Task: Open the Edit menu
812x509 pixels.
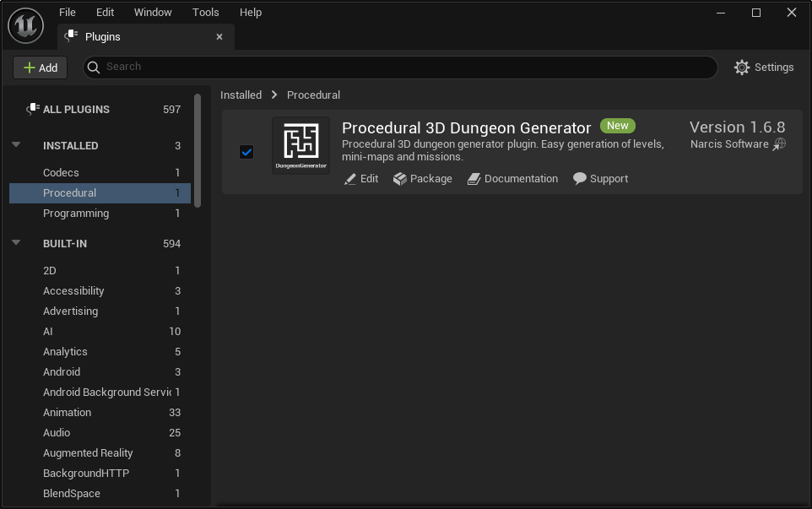Action: tap(105, 13)
